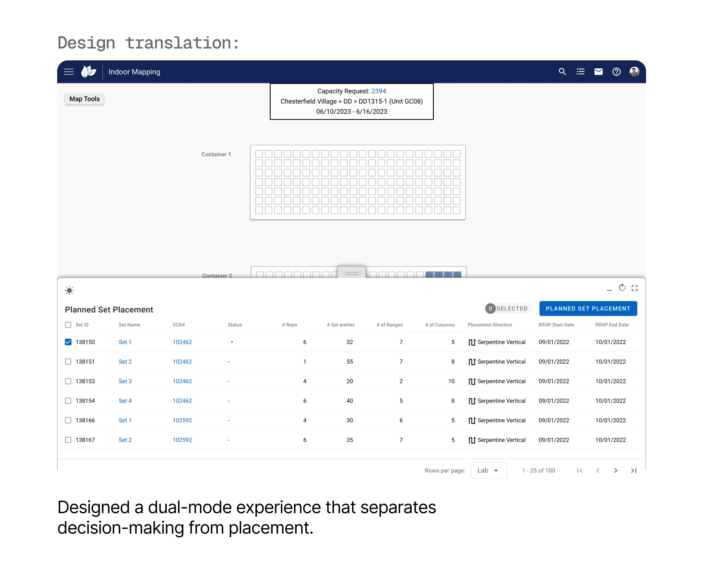Jump to last page arrow

pos(633,470)
